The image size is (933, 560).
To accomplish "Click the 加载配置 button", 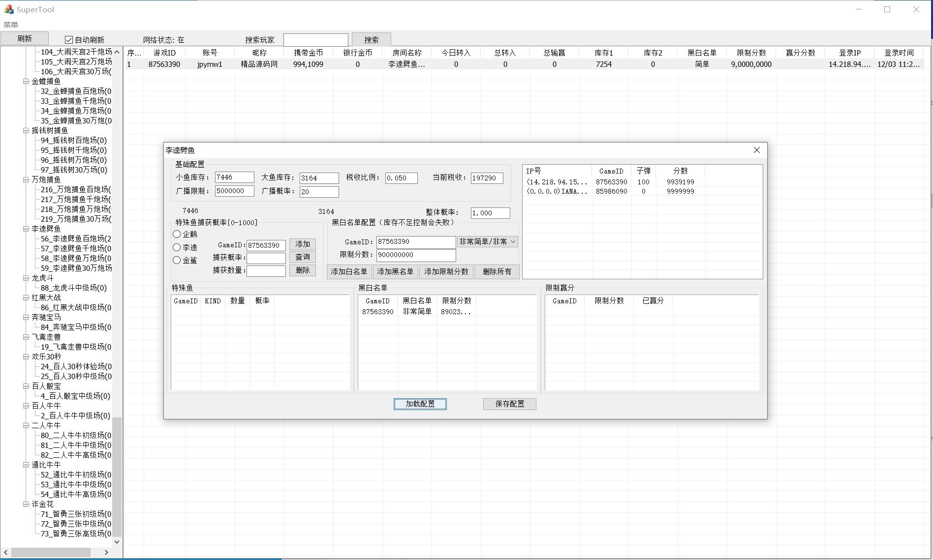I will [x=420, y=404].
